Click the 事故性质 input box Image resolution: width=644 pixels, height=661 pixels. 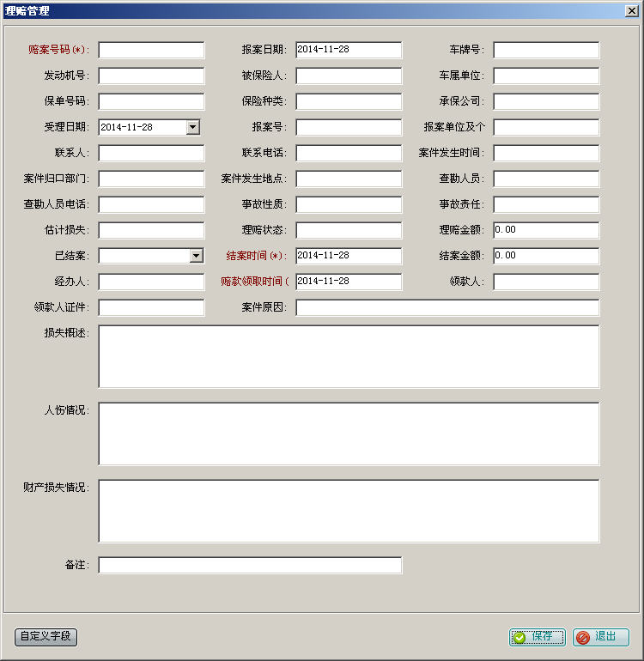tap(349, 204)
